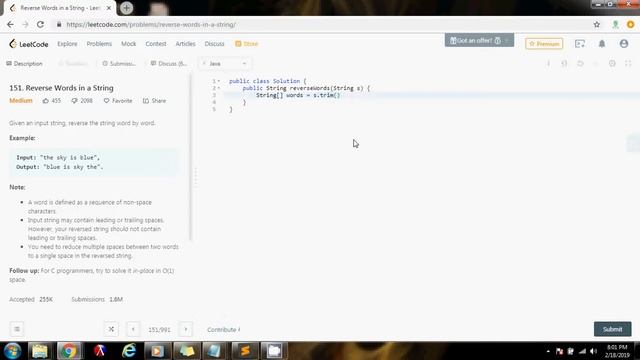
Task: Click the Input example line text
Action: pos(58,157)
